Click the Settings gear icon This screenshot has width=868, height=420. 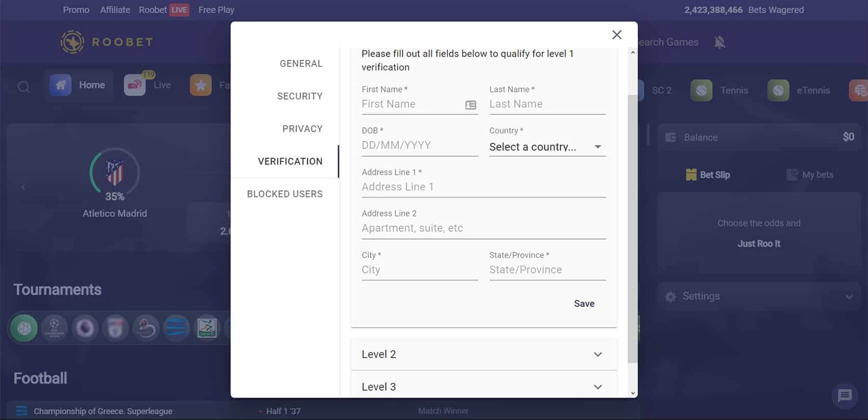[670, 297]
